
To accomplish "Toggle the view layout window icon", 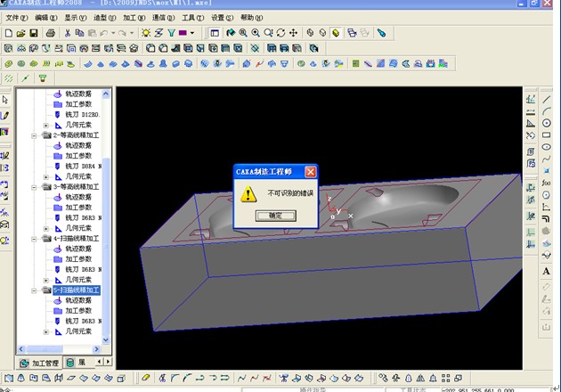I will pos(215,33).
